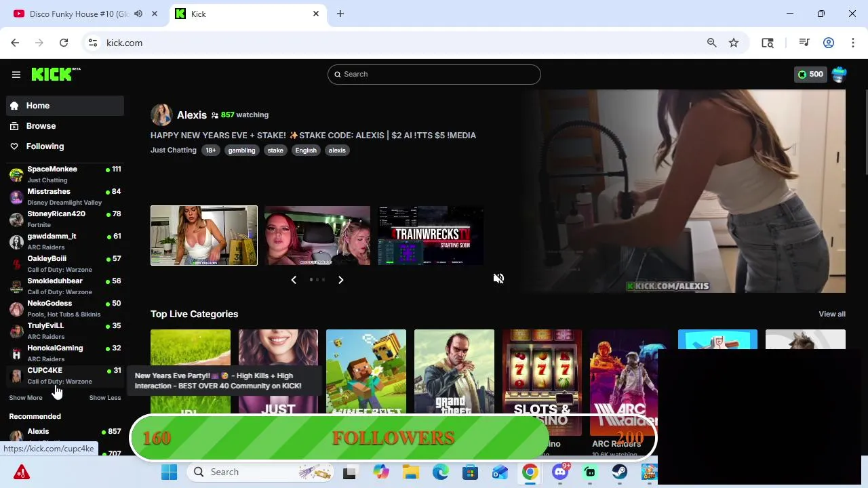Open Steam from the taskbar
Viewport: 868px width, 488px height.
620,472
